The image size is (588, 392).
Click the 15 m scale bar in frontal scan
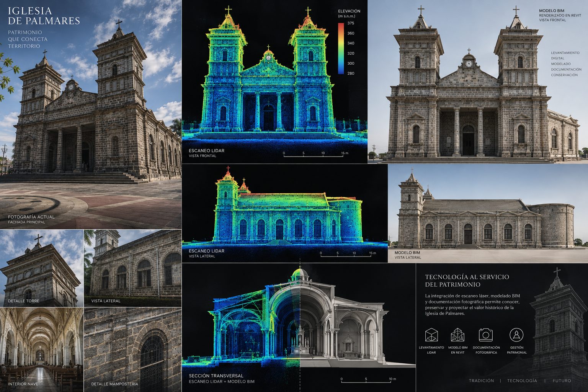tap(316, 155)
